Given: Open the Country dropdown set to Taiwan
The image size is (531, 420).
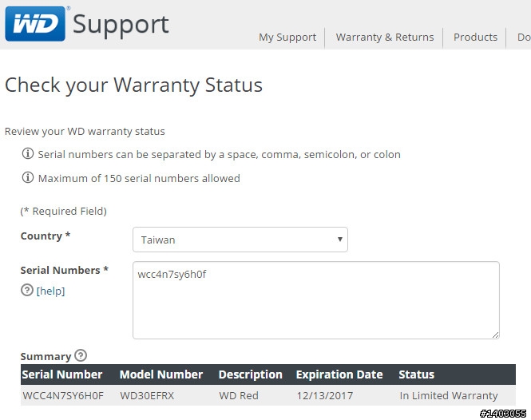Looking at the screenshot, I should click(240, 240).
